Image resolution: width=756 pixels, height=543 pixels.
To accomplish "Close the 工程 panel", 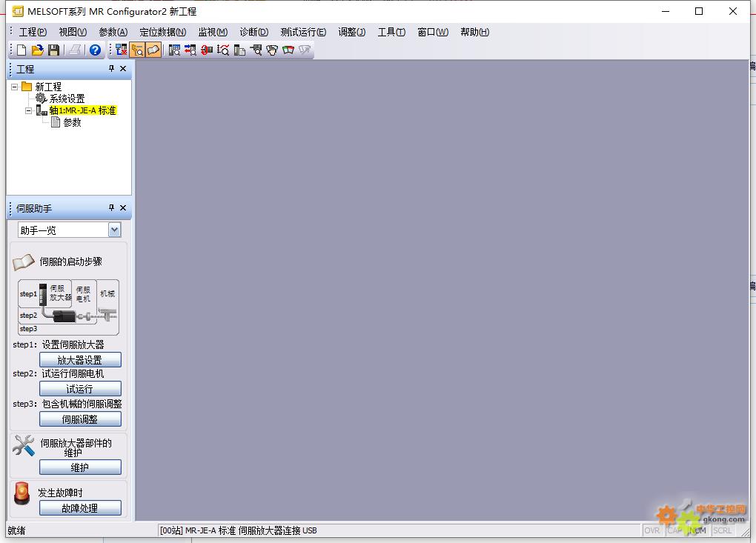I will click(123, 68).
